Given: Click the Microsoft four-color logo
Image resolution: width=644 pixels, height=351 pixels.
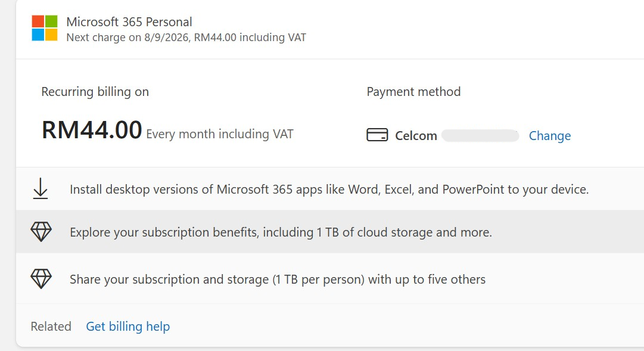Looking at the screenshot, I should click(x=44, y=28).
